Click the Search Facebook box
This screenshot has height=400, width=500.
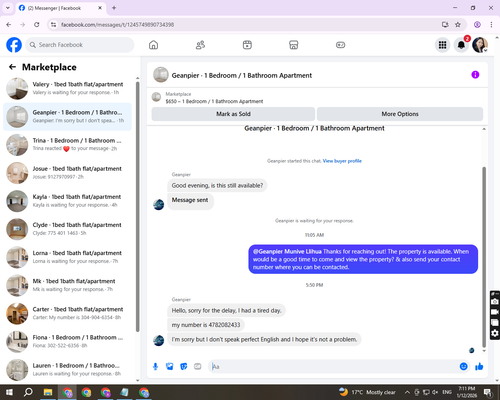(x=80, y=45)
